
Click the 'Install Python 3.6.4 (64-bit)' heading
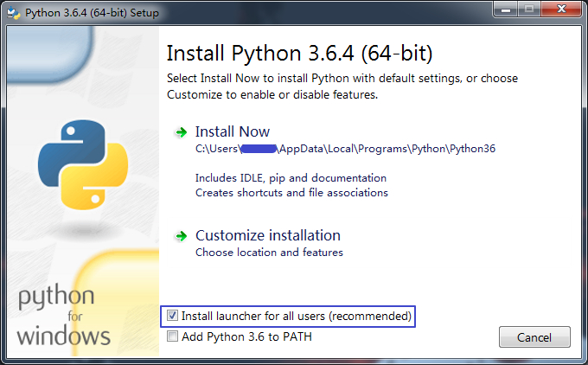(300, 54)
